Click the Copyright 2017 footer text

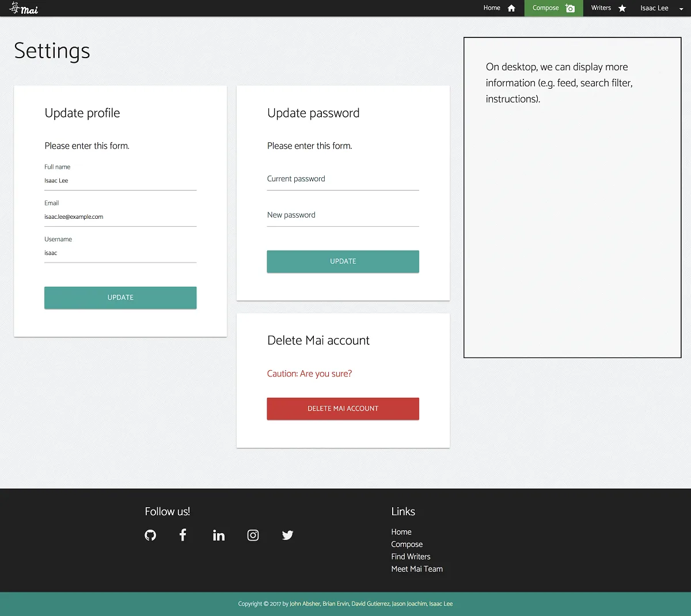[345, 604]
